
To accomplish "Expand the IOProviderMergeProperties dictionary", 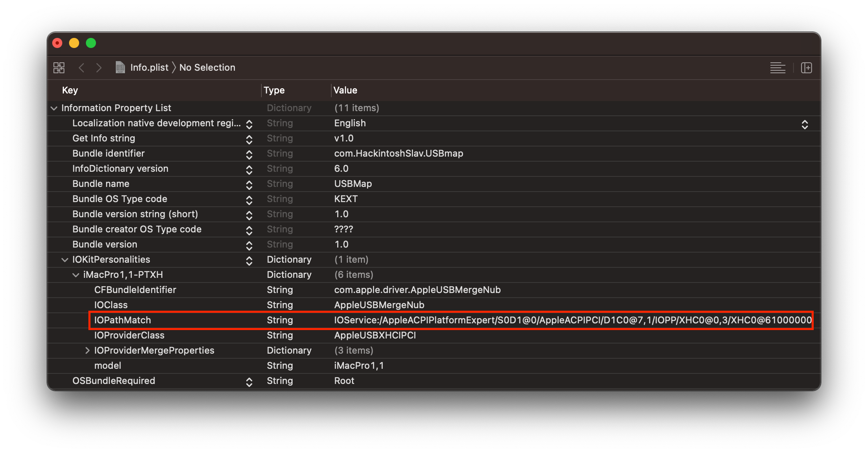I will click(87, 351).
